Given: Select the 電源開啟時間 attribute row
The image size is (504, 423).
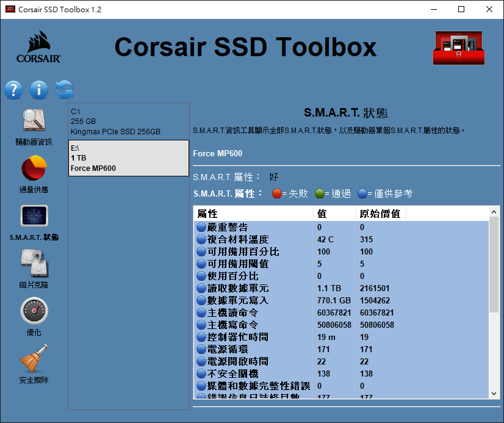Looking at the screenshot, I should click(341, 361).
